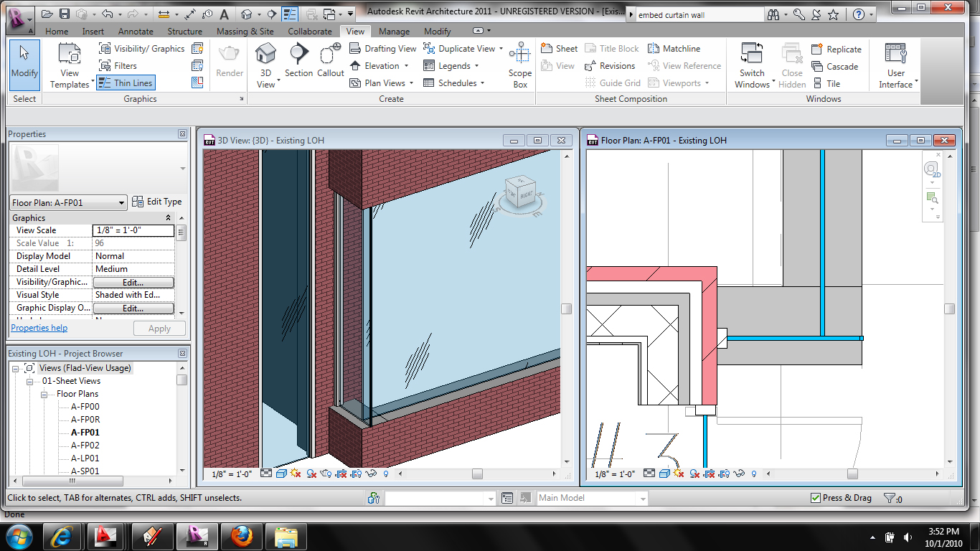Screen dimensions: 980x551
Task: Open the Massing & Site tab
Action: pyautogui.click(x=245, y=32)
